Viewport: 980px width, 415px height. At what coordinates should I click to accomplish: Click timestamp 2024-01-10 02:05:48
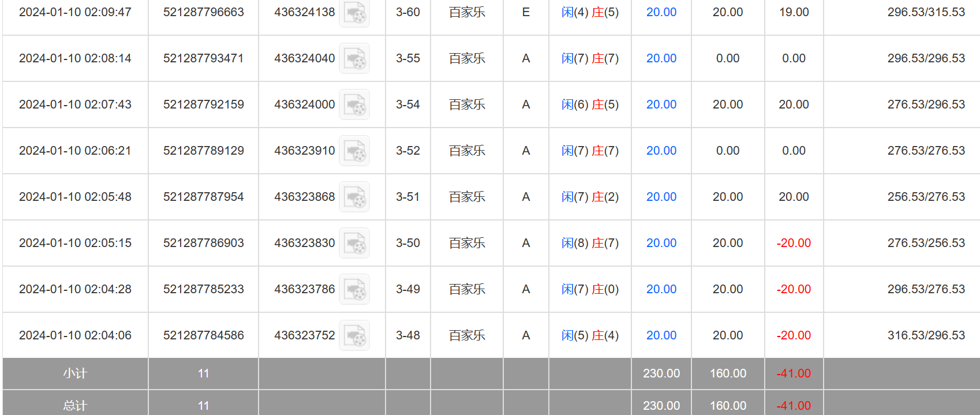pyautogui.click(x=75, y=197)
